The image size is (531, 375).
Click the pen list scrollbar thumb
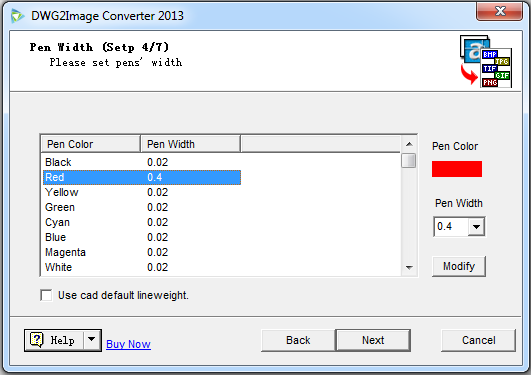click(x=409, y=161)
